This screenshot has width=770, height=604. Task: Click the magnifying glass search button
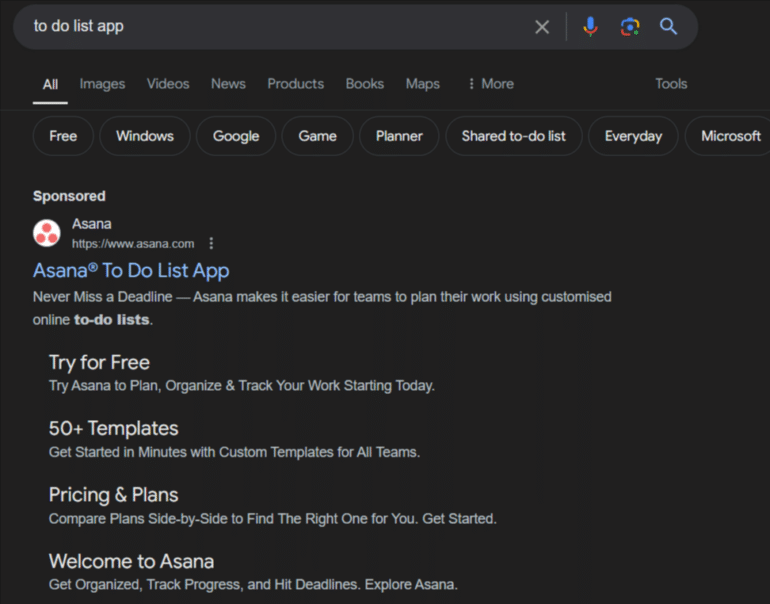(668, 27)
